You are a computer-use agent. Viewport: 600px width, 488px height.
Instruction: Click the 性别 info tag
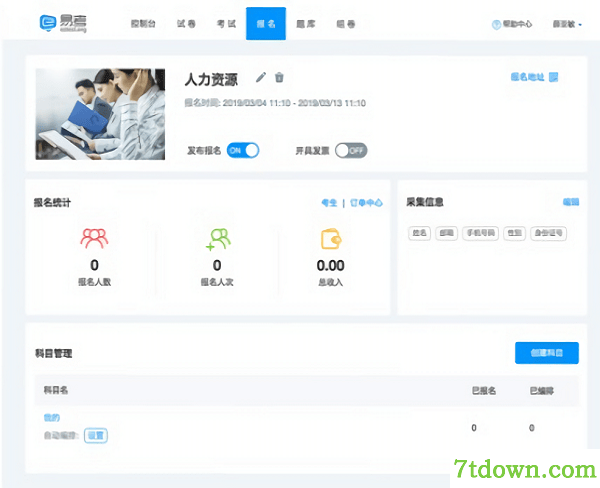(514, 233)
